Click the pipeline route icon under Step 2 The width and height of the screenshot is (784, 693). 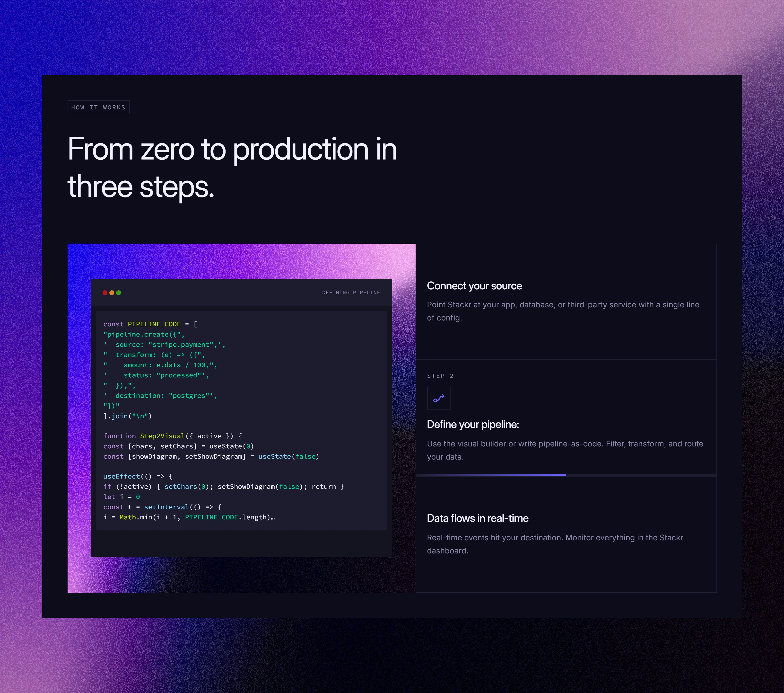pos(438,398)
